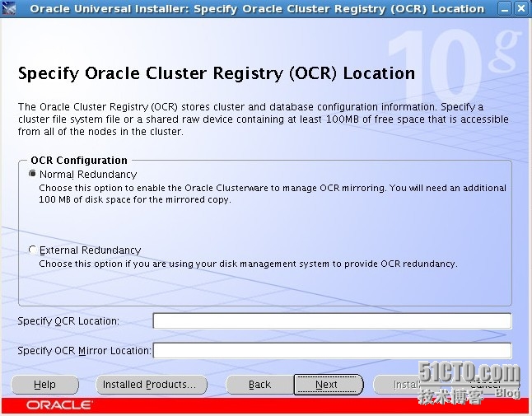Focus the Specify OCR Mirror Location field

[332, 351]
